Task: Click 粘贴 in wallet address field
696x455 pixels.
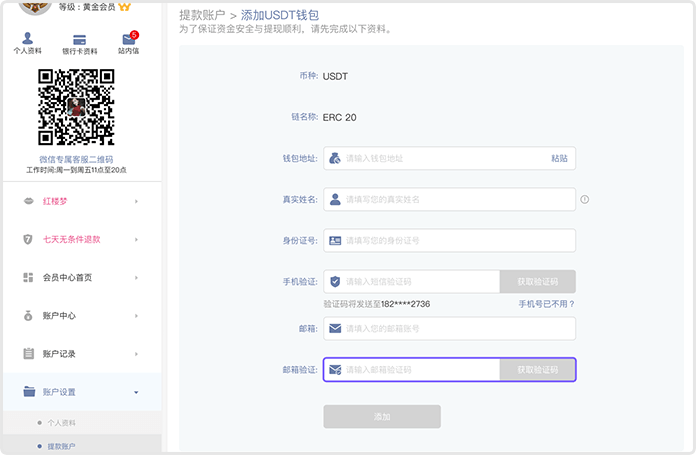Action: click(x=559, y=158)
